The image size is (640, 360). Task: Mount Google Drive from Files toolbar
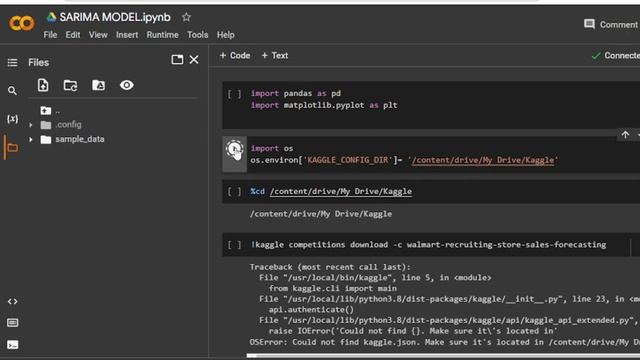98,85
